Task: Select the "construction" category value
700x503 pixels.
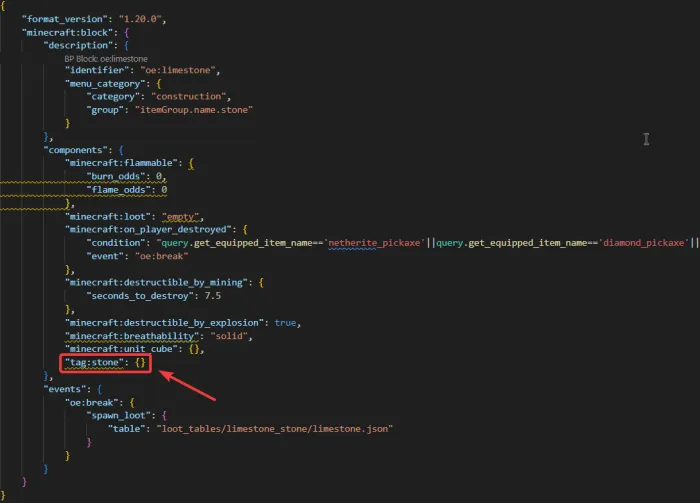Action: [188, 96]
